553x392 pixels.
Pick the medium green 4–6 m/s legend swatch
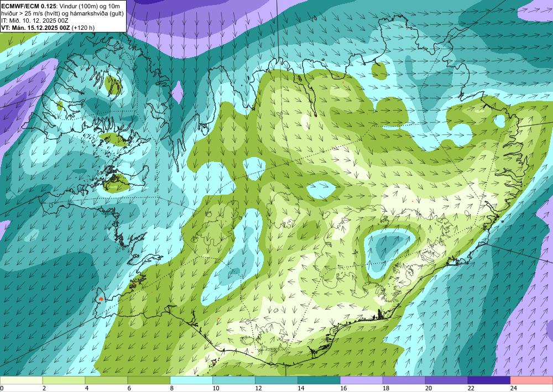(x=106, y=380)
